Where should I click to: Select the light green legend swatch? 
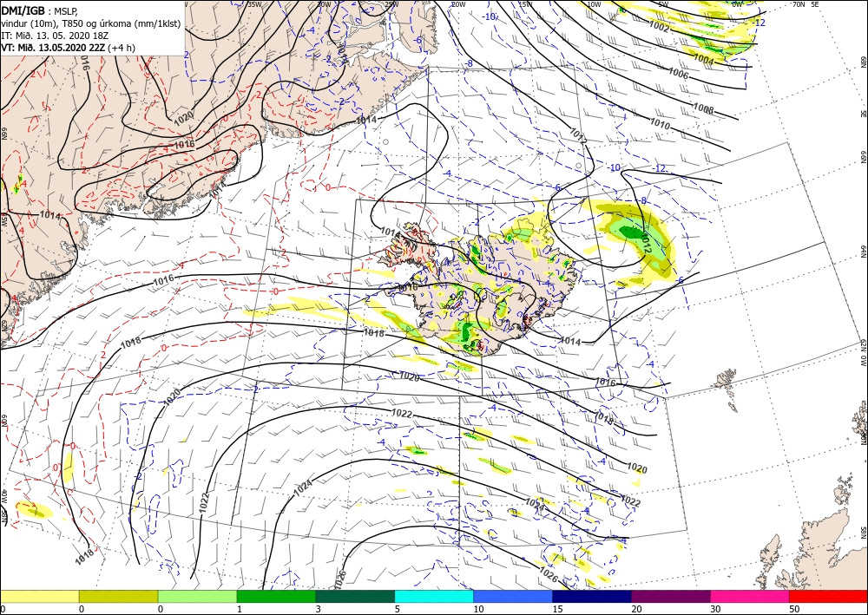tap(197, 596)
